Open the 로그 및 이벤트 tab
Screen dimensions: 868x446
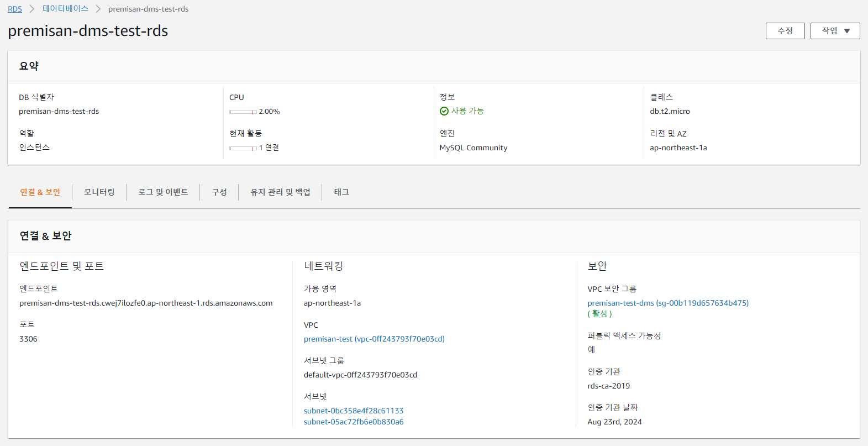coord(163,192)
